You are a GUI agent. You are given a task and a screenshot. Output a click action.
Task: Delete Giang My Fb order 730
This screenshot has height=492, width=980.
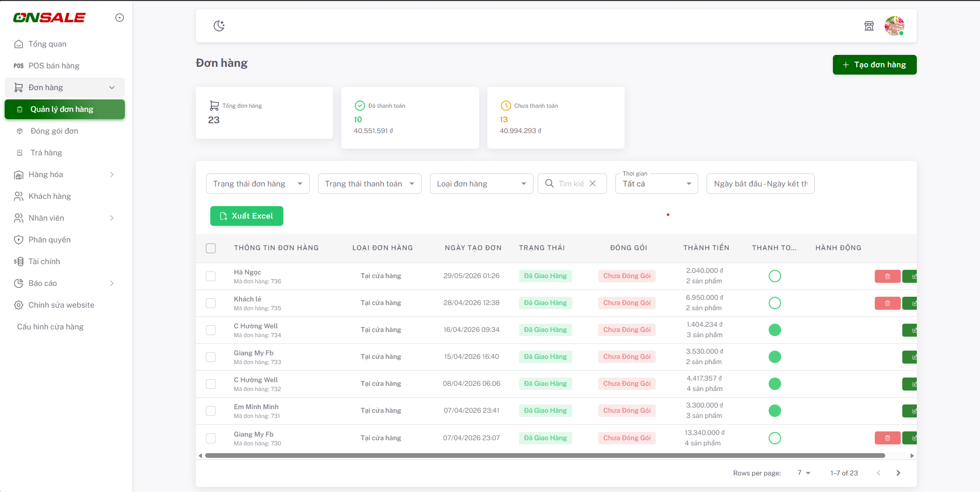tap(887, 438)
